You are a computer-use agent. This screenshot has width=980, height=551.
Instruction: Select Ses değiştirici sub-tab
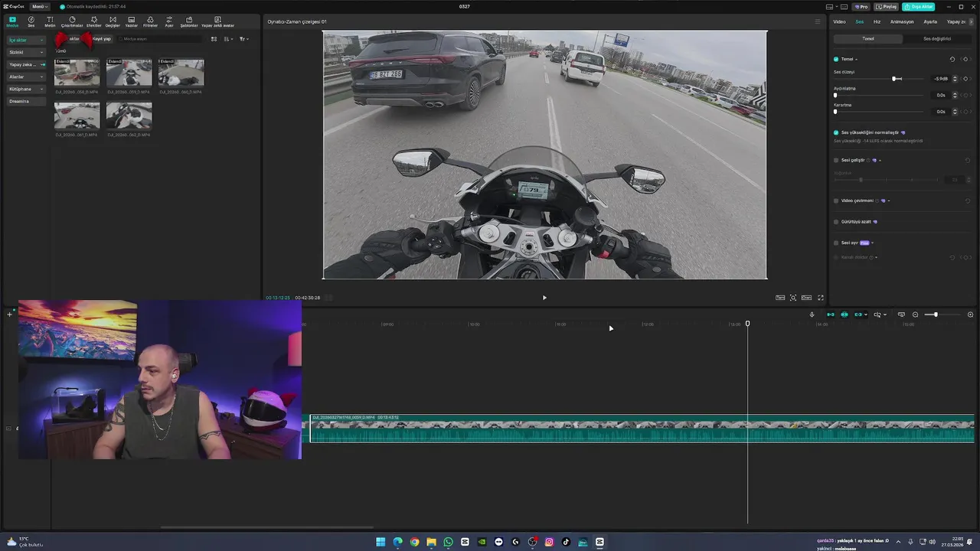[937, 39]
